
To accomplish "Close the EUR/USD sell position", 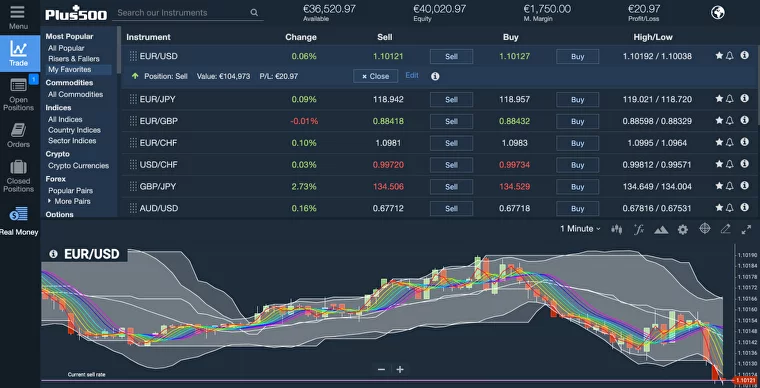I will coord(376,76).
